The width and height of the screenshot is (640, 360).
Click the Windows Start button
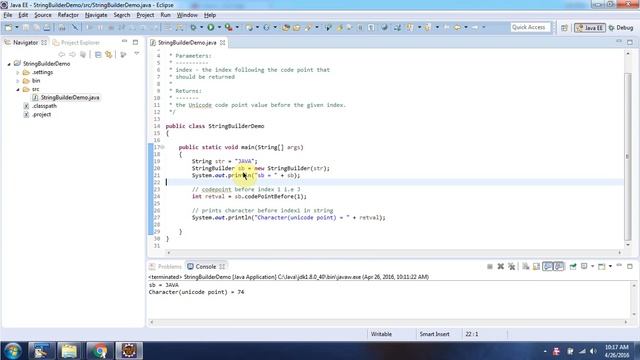point(12,351)
